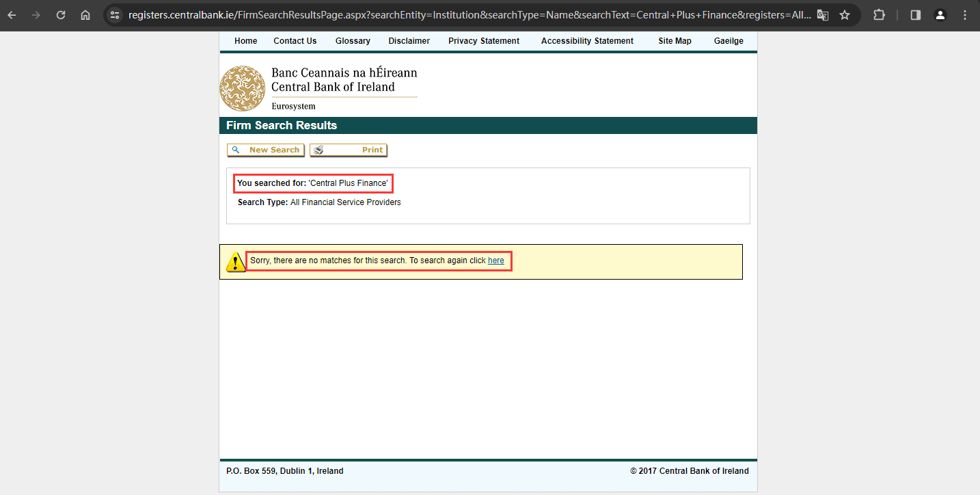Open Contact Us page
Viewport: 980px width, 495px height.
coord(295,41)
